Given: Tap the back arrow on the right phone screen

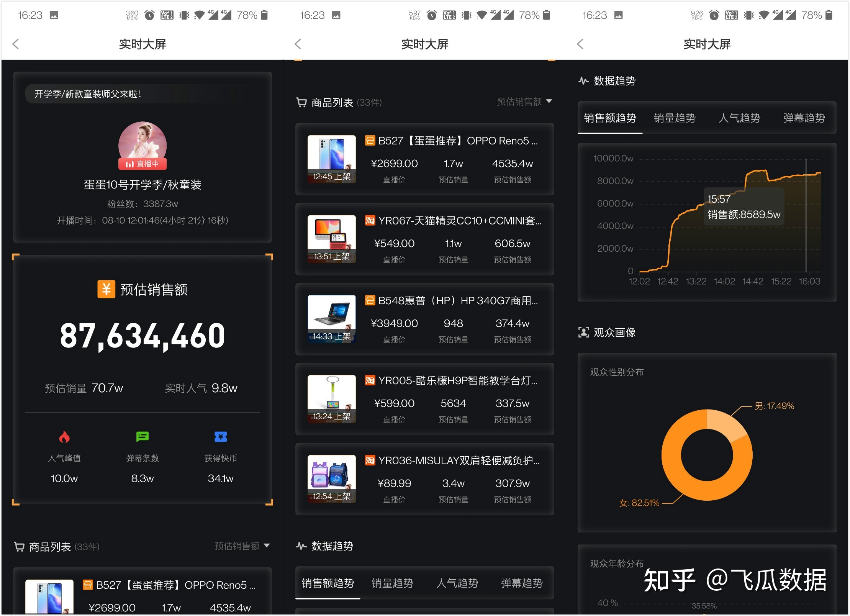Looking at the screenshot, I should [x=580, y=44].
